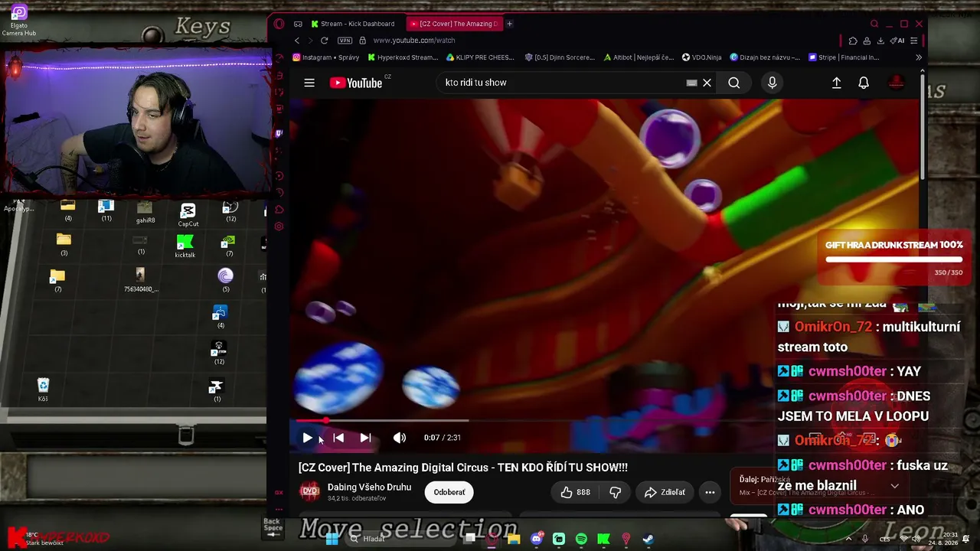Open browser downloads icon
The height and width of the screenshot is (551, 980).
point(880,41)
